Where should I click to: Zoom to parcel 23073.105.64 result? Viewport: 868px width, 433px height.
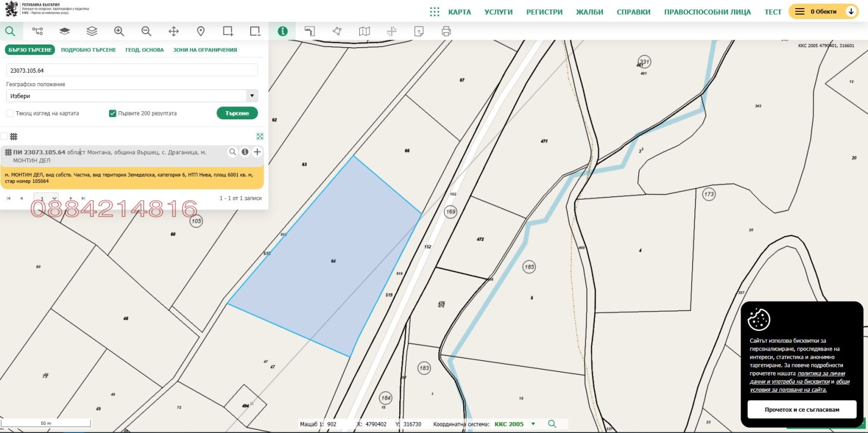[232, 152]
